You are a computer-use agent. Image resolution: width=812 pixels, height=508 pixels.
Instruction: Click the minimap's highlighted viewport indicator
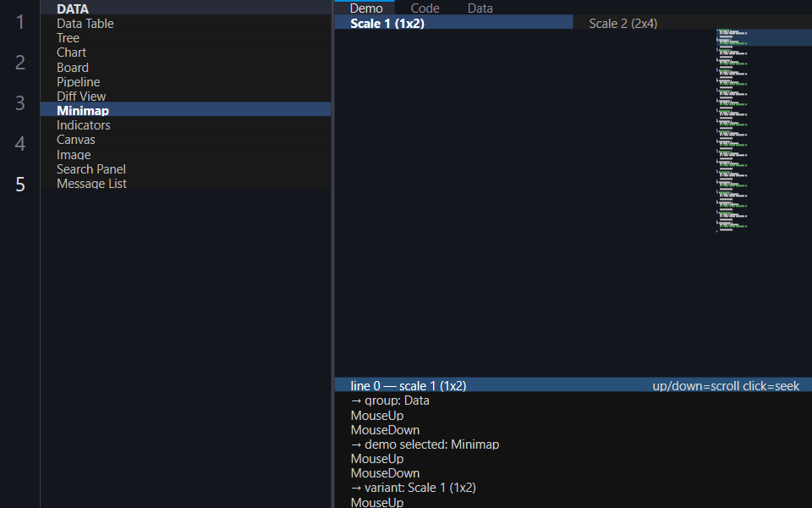(764, 37)
